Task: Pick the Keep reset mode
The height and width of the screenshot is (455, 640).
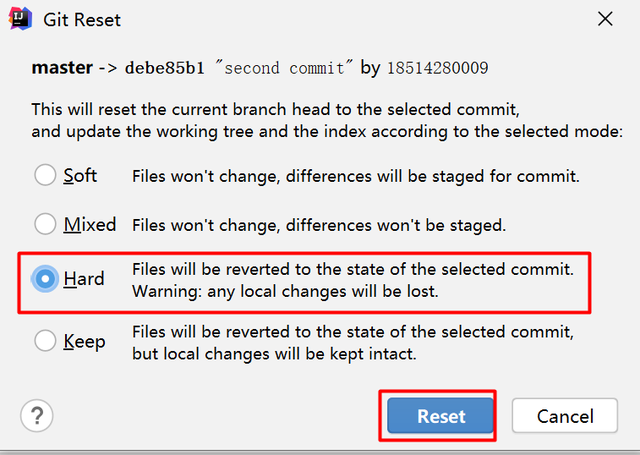Action: (46, 341)
